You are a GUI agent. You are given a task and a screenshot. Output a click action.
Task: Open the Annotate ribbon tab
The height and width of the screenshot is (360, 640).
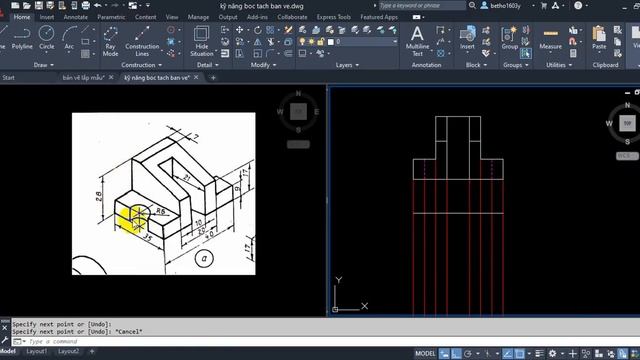pos(76,17)
